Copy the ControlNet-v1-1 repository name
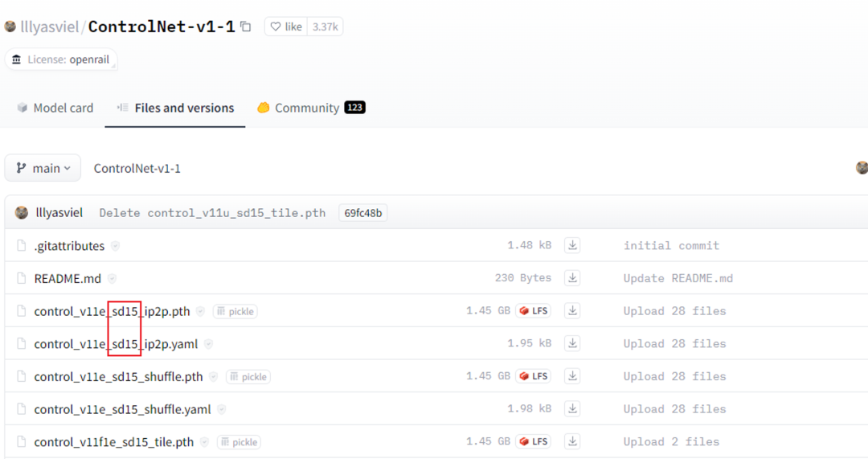The image size is (868, 459). click(246, 27)
